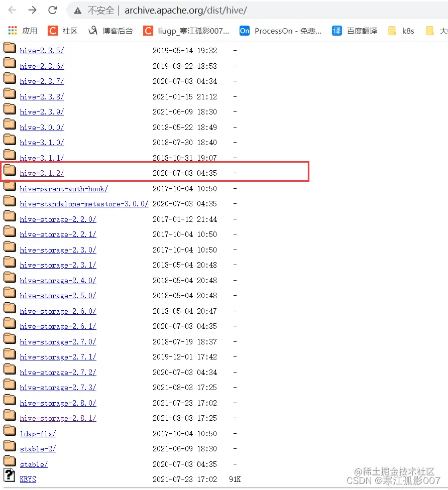This screenshot has height=490, width=448.
Task: Open the ProcessOn bookmark
Action: pyautogui.click(x=280, y=31)
